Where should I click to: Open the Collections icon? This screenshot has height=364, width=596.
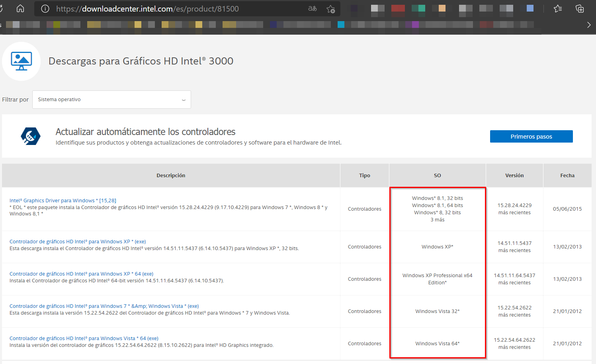point(580,8)
